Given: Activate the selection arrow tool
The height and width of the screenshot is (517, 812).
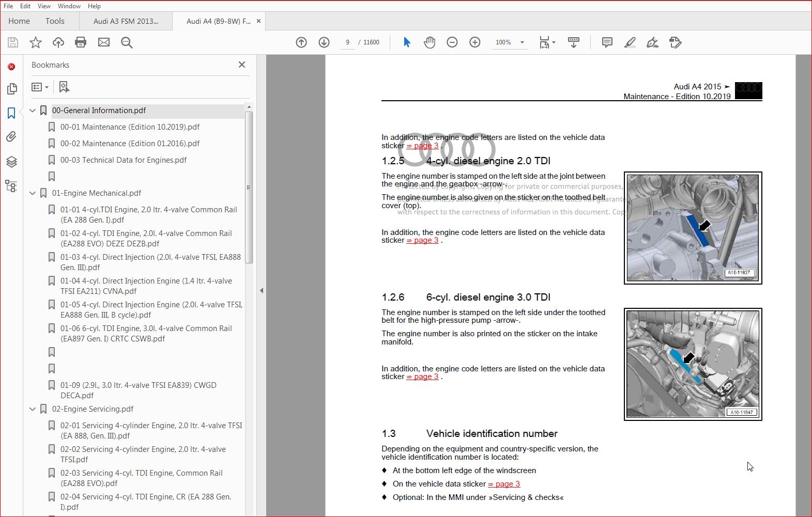Looking at the screenshot, I should (407, 42).
